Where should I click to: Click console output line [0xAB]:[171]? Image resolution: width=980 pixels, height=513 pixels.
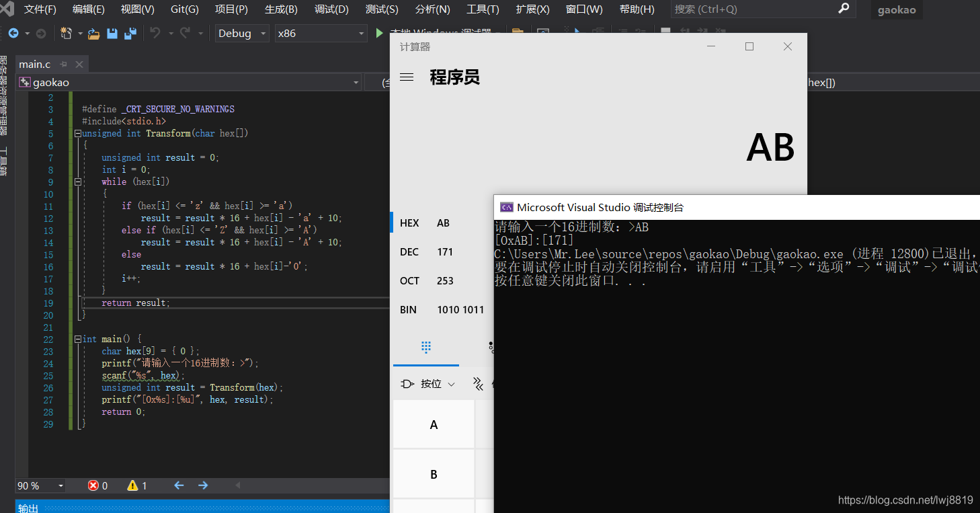coord(534,240)
